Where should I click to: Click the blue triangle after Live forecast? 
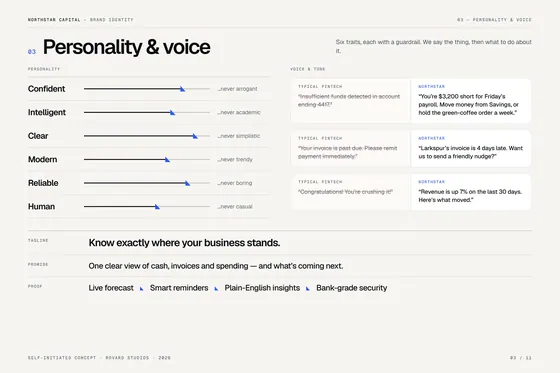(x=141, y=289)
